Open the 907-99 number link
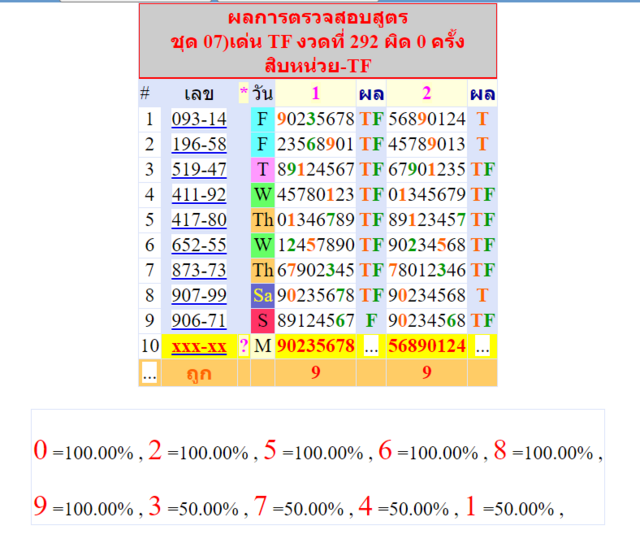Image resolution: width=640 pixels, height=543 pixels. click(x=199, y=296)
